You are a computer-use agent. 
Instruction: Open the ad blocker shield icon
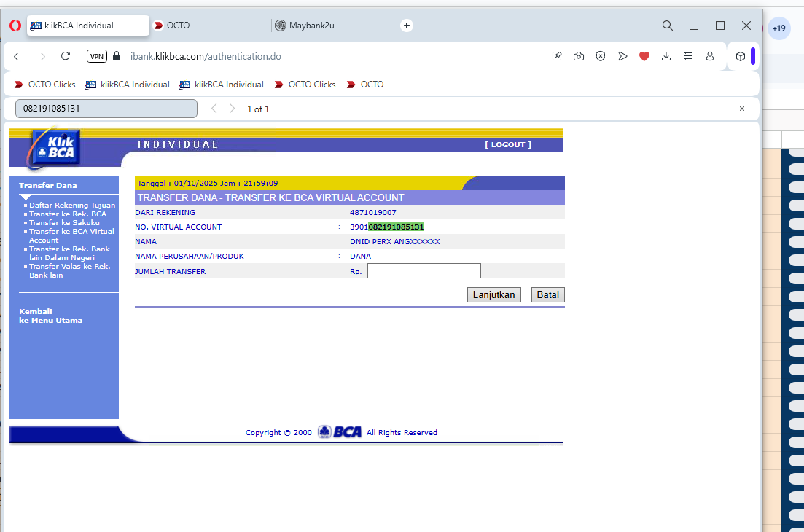[601, 56]
